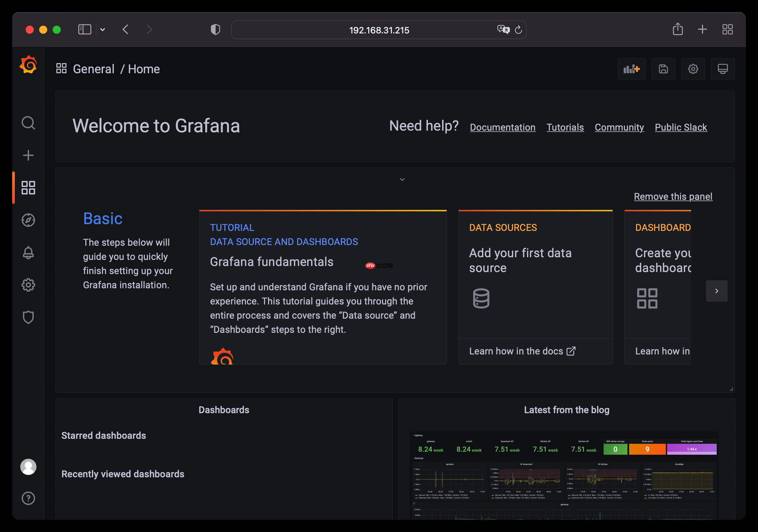Cycle view mode with monitor icon
Viewport: 758px width, 532px height.
pyautogui.click(x=723, y=69)
